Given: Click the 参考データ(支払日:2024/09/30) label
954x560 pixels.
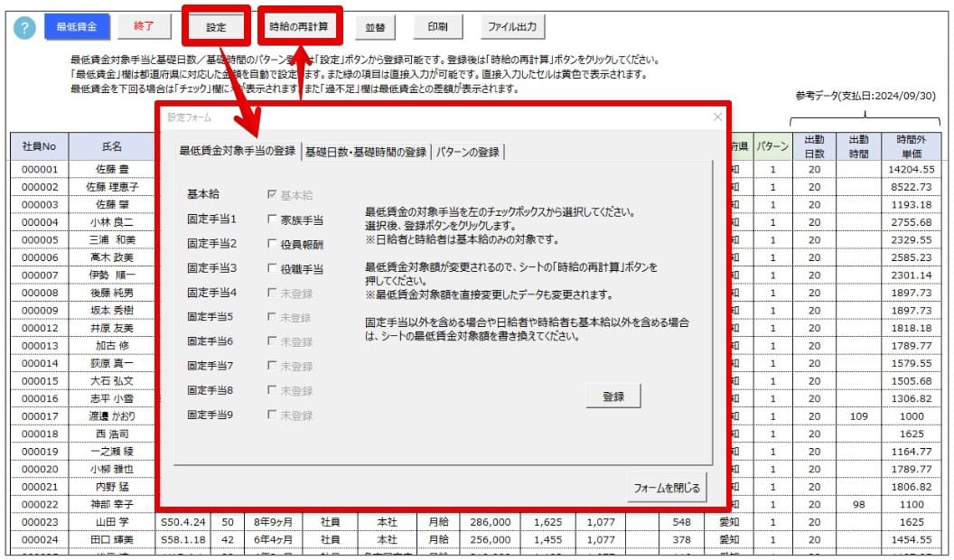Looking at the screenshot, I should point(865,96).
